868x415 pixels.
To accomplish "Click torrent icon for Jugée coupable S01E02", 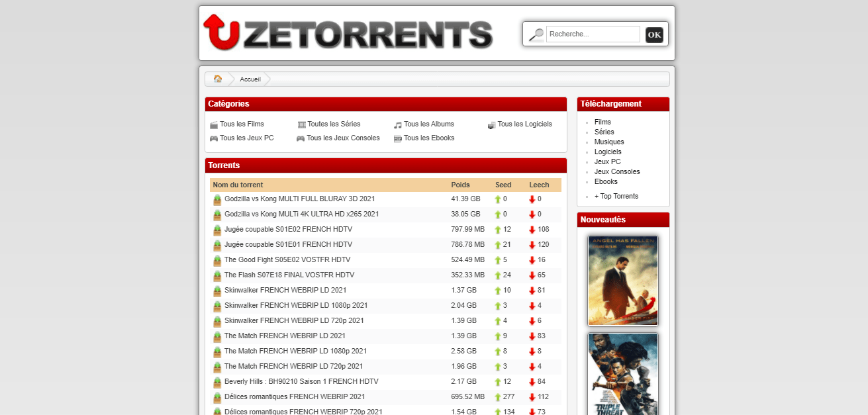I will (x=217, y=230).
